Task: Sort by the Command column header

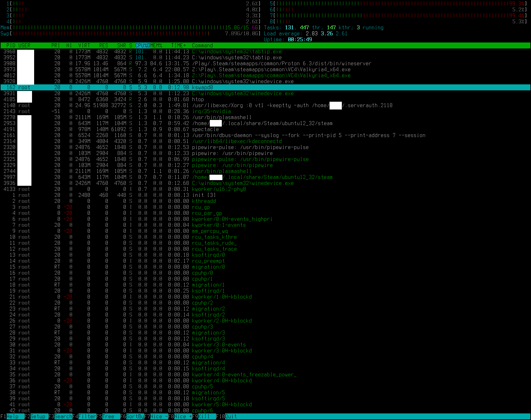Action: pos(202,45)
